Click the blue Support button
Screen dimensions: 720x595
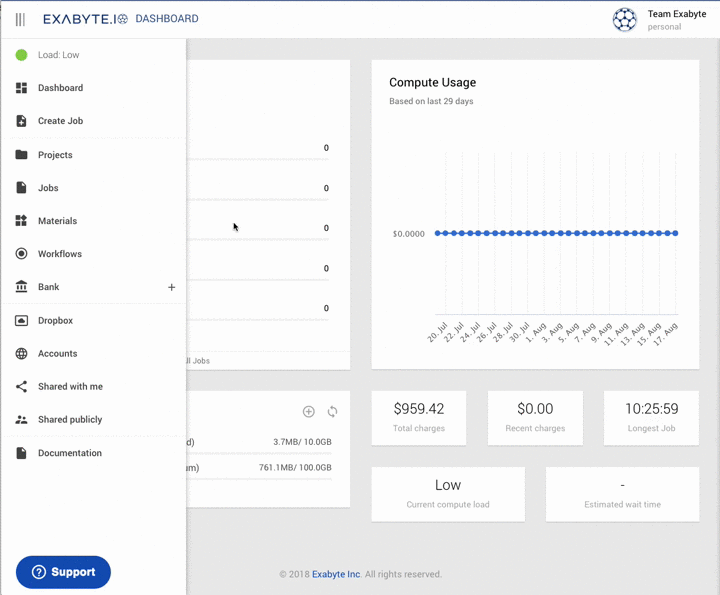pos(63,572)
